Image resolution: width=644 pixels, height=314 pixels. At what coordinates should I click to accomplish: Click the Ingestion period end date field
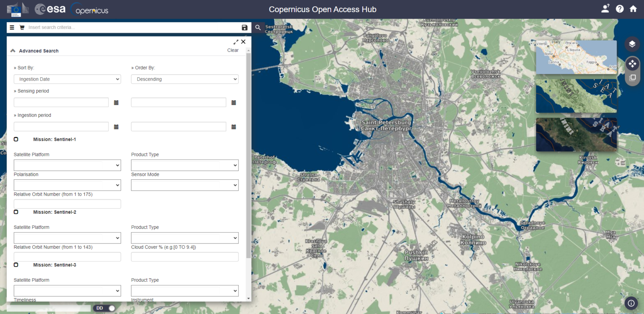[179, 127]
